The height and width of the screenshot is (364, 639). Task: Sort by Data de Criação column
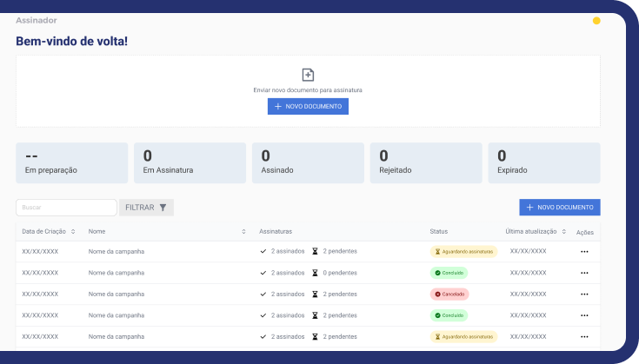click(x=73, y=232)
